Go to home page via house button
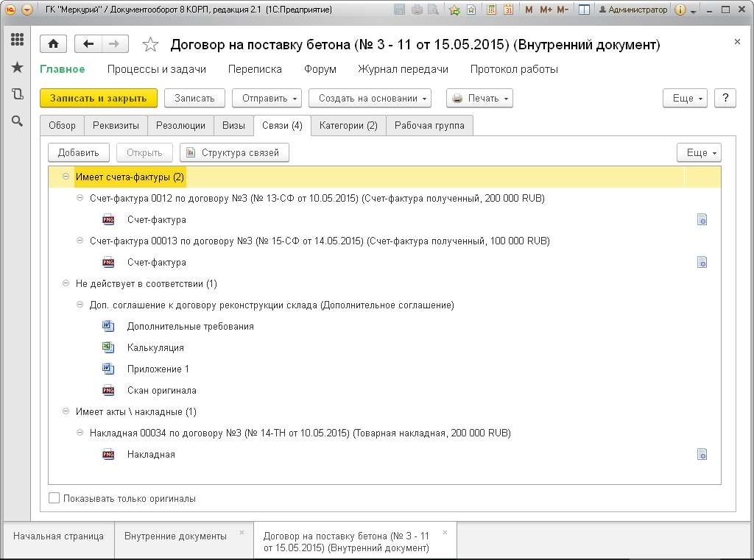 pos(53,44)
